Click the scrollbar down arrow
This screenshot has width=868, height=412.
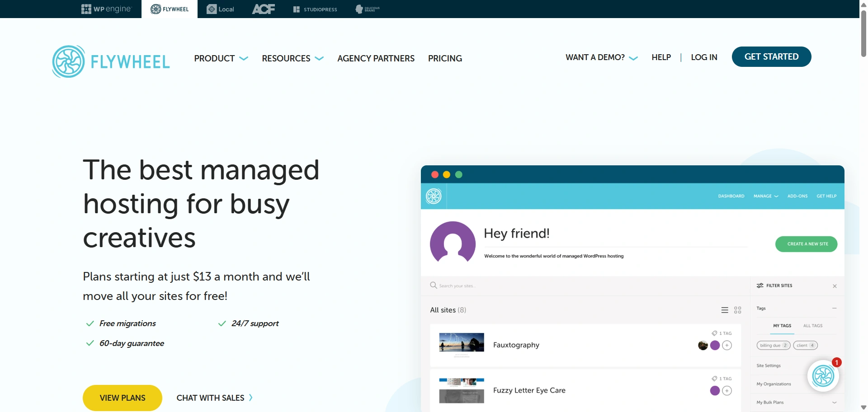(x=863, y=407)
